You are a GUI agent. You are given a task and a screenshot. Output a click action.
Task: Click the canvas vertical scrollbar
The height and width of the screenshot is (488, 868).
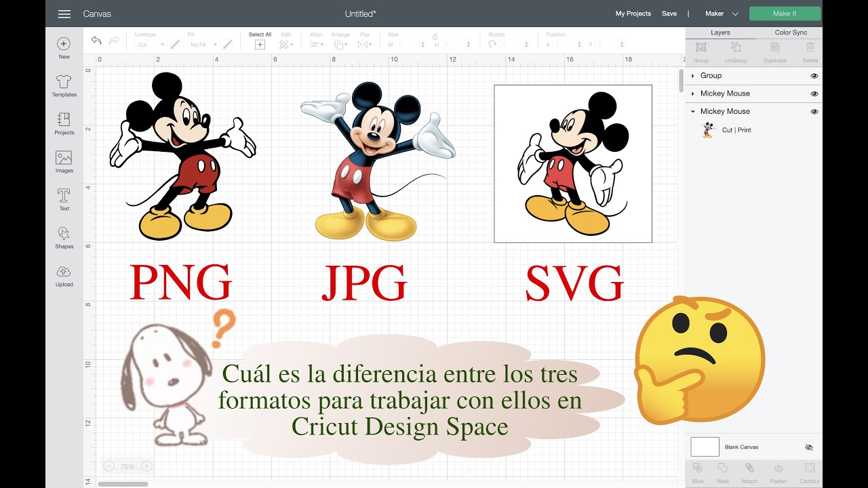[682, 80]
